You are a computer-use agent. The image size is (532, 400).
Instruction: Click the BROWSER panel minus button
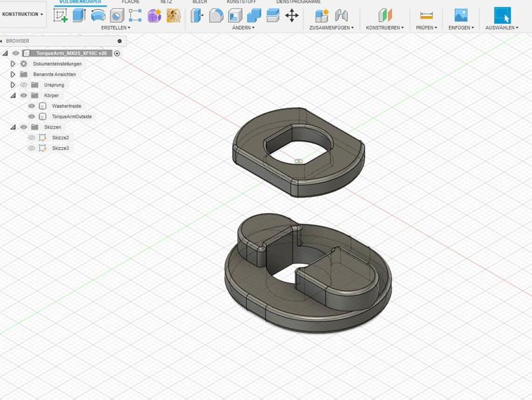pyautogui.click(x=120, y=41)
